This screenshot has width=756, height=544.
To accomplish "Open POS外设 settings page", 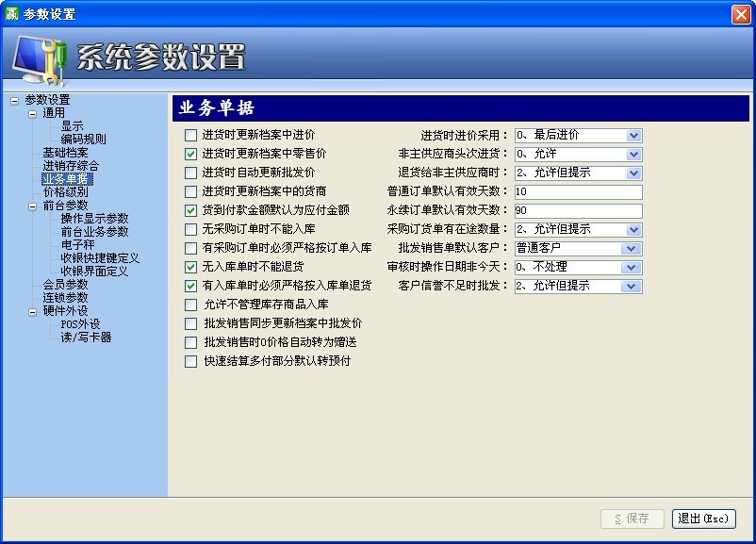I will (x=80, y=324).
